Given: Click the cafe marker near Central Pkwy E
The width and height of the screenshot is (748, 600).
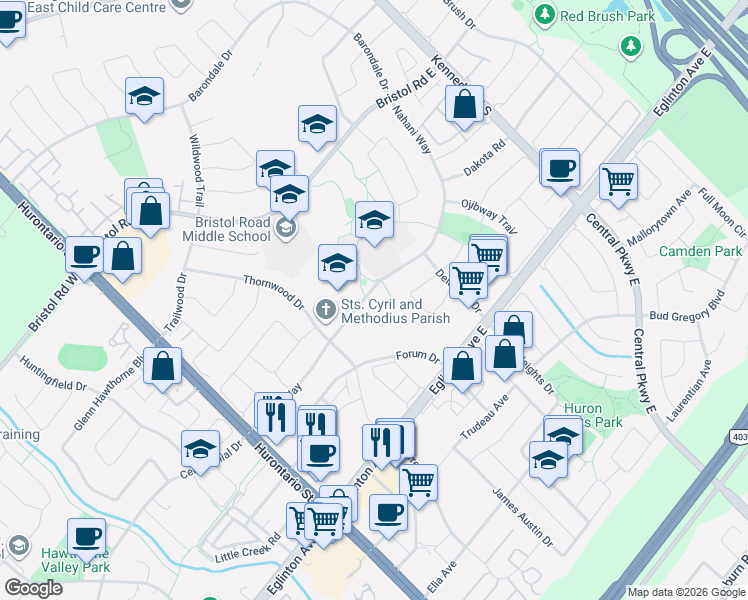Looking at the screenshot, I should (x=560, y=171).
